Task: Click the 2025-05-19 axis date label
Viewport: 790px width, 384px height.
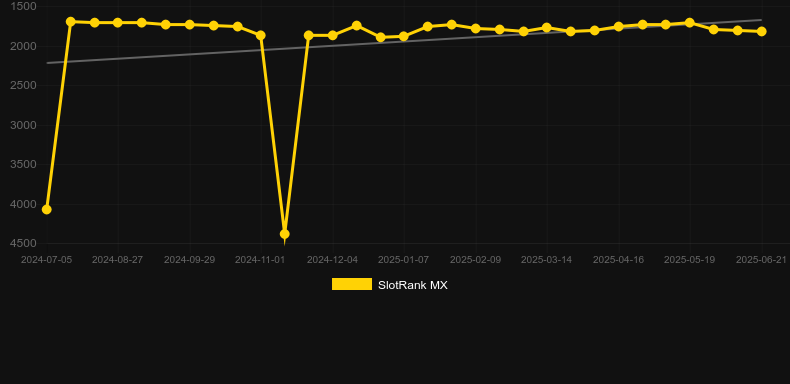Action: click(690, 260)
